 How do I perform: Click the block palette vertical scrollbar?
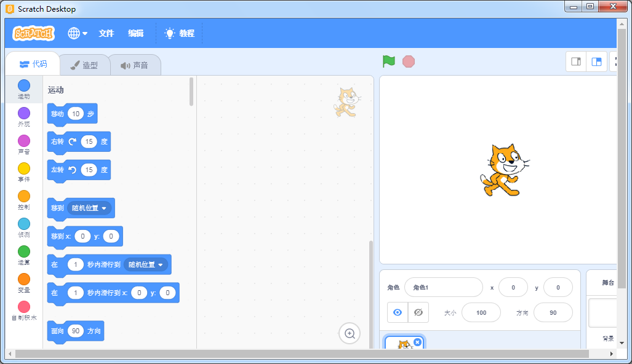[191, 92]
